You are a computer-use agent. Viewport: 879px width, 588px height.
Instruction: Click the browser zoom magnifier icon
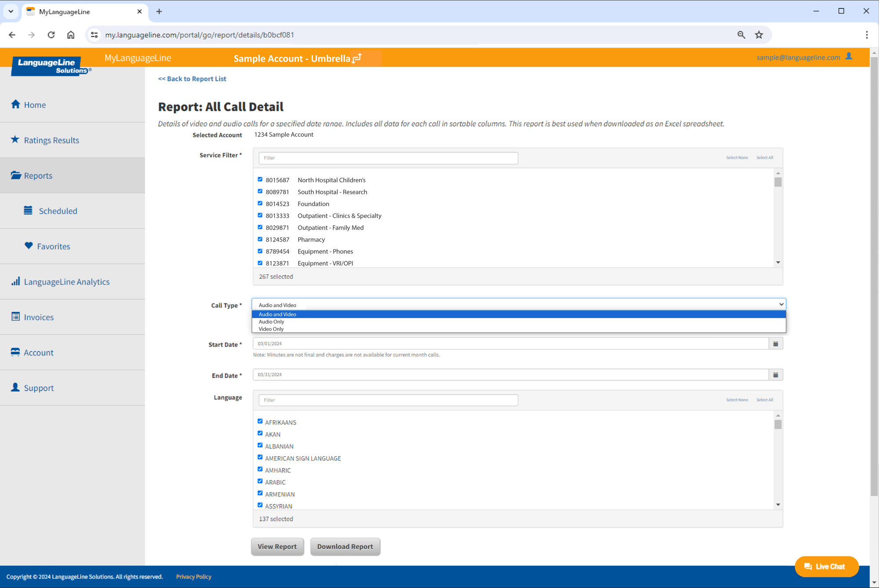741,35
